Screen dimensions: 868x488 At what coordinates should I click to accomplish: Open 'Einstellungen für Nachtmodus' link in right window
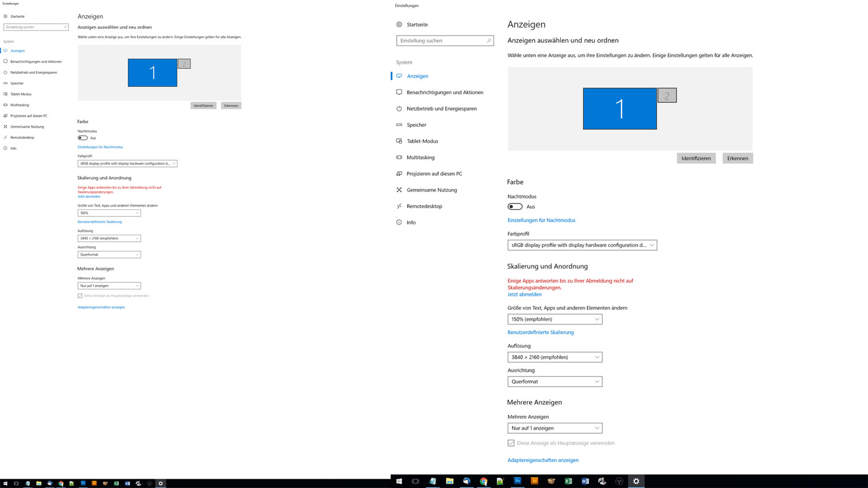point(542,220)
